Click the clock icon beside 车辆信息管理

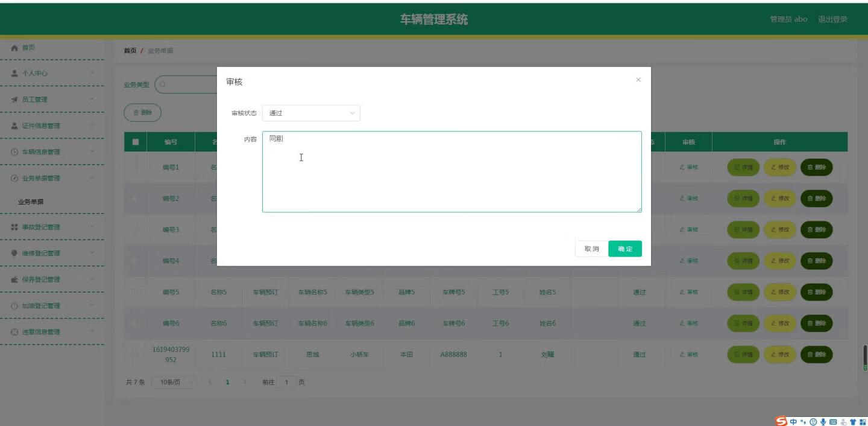[x=14, y=152]
